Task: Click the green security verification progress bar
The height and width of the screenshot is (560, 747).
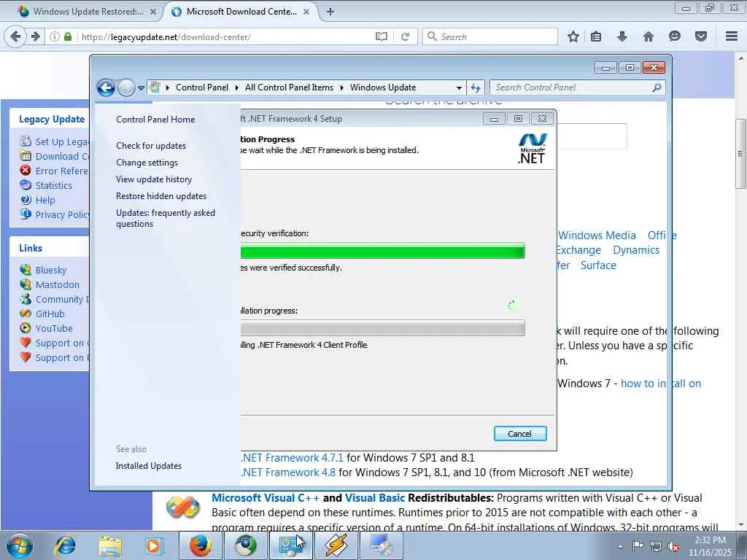Action: [x=382, y=251]
